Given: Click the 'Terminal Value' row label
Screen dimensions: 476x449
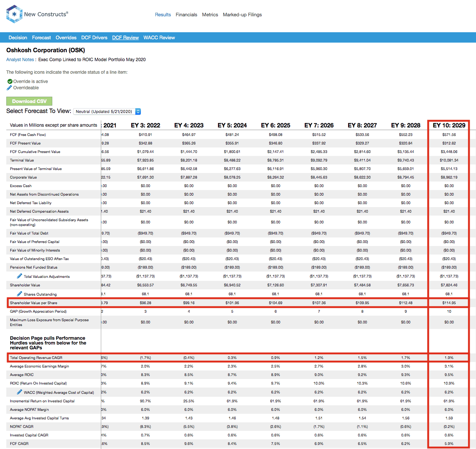Looking at the screenshot, I should pos(22,160).
